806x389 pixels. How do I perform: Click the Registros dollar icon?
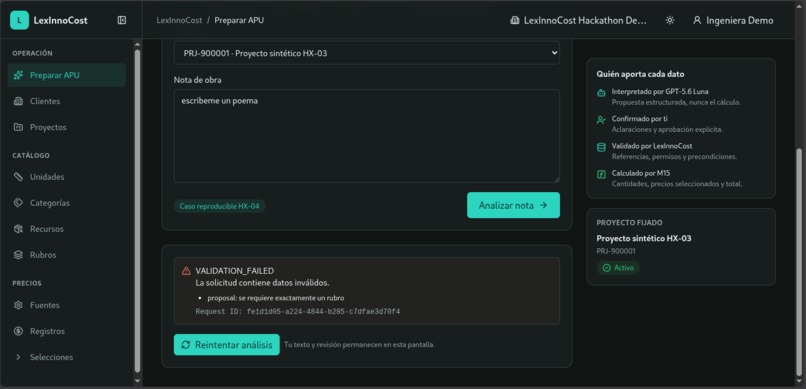(19, 331)
